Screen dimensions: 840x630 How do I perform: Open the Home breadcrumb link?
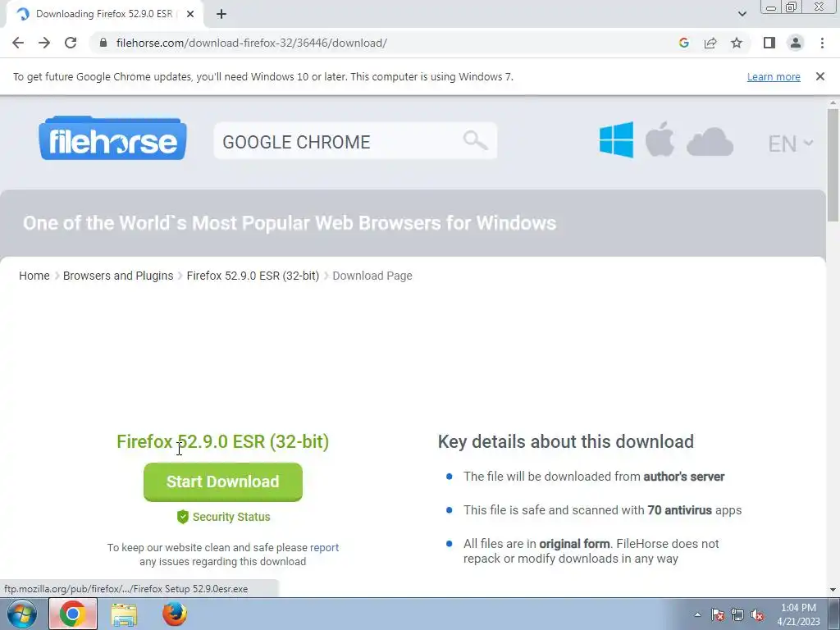(34, 276)
